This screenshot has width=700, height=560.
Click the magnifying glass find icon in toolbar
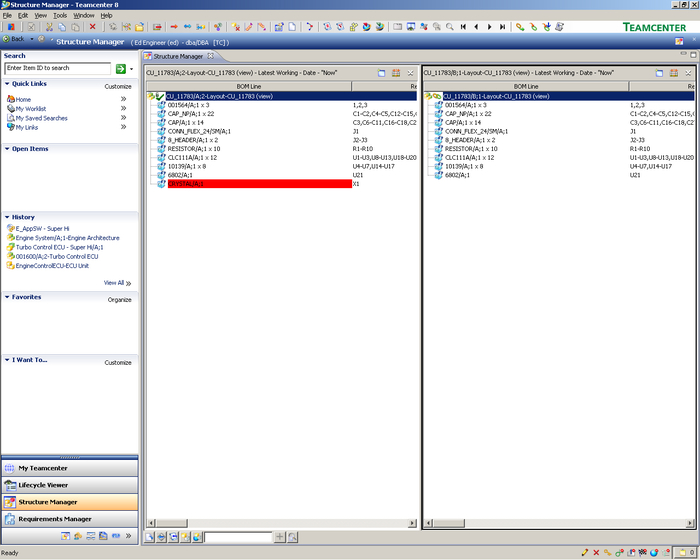coord(450,27)
